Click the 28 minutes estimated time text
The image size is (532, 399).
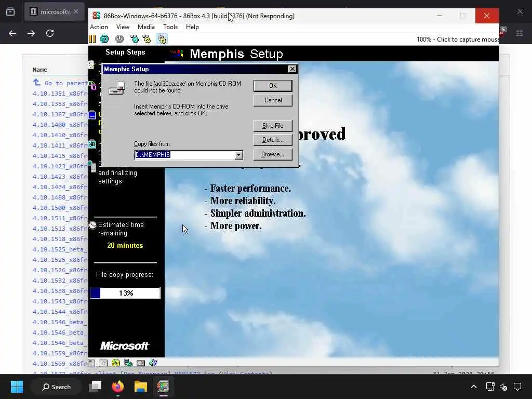(x=125, y=245)
